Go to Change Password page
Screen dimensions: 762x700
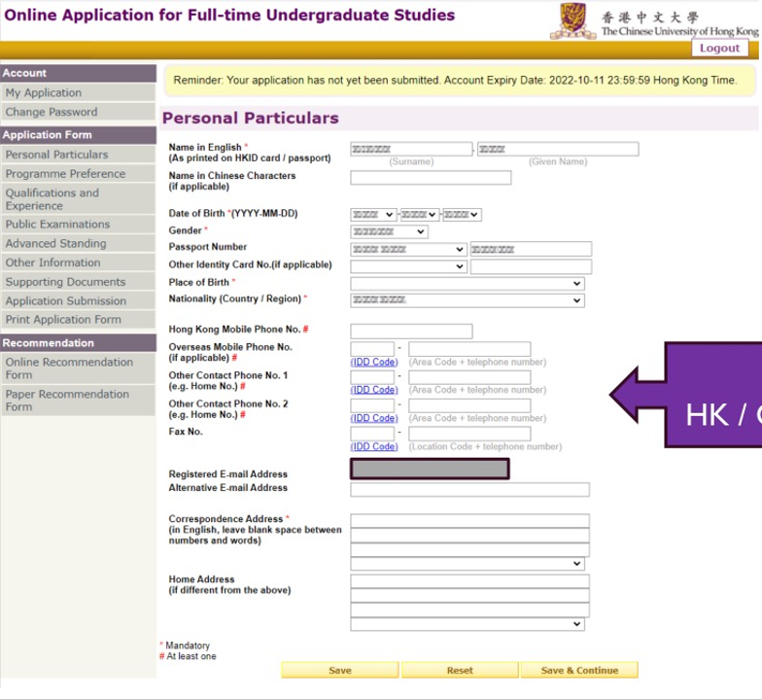[78, 112]
